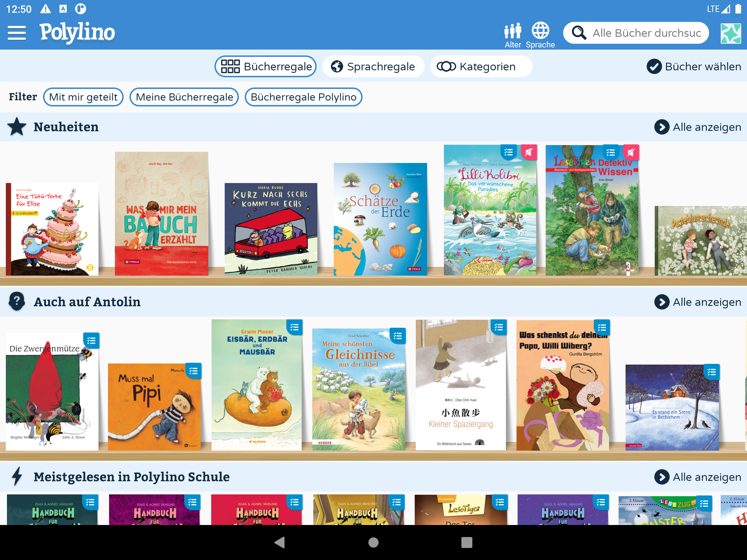Tap quiz icon on the Lesetiger book
Screen dimensions: 747x560
point(500,502)
